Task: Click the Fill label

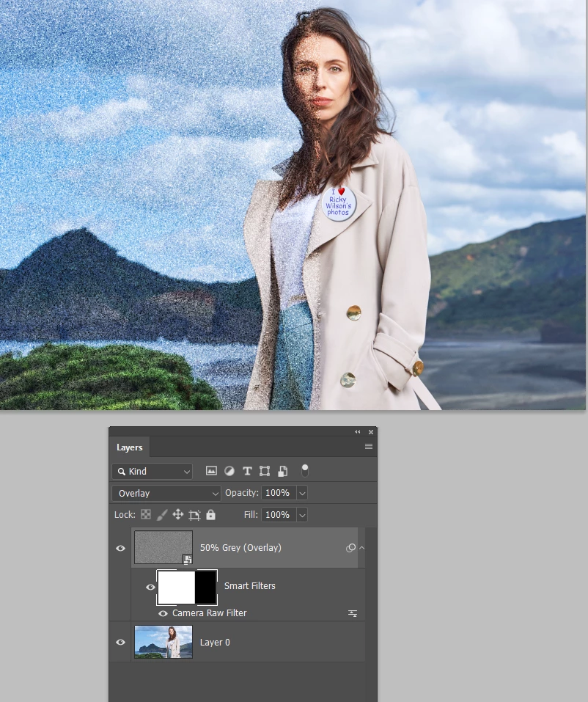Action: (251, 514)
